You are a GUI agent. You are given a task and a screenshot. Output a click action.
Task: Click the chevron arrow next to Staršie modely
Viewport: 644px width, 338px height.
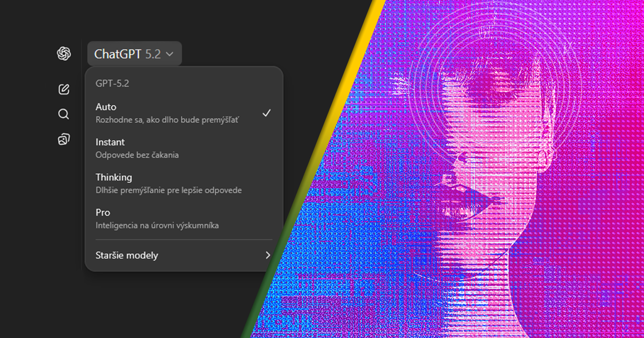[x=268, y=255]
